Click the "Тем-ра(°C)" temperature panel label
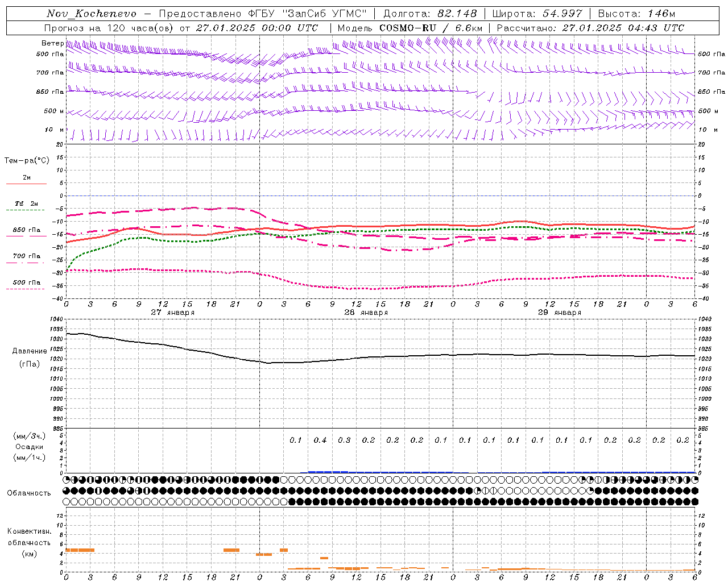The height and width of the screenshot is (582, 728). [x=27, y=161]
